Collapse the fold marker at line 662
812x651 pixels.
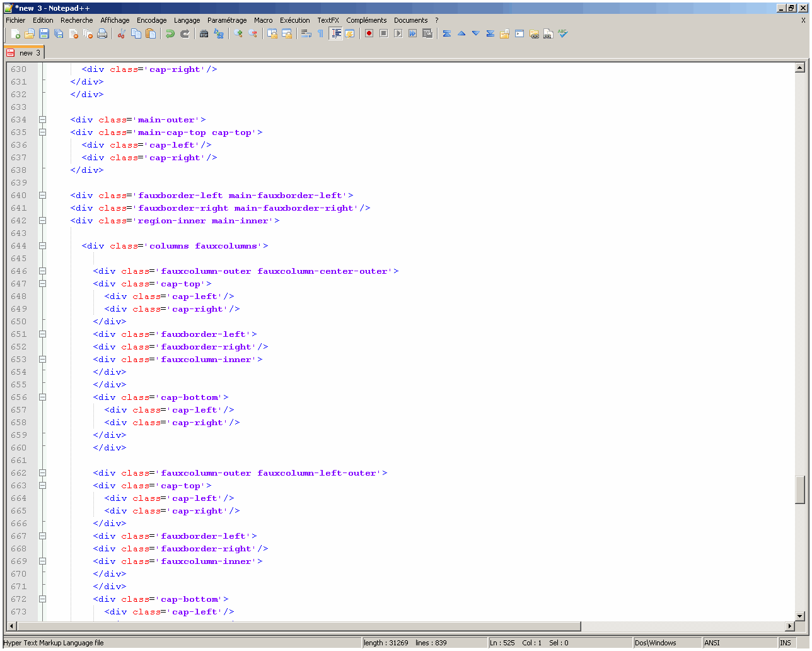point(42,472)
